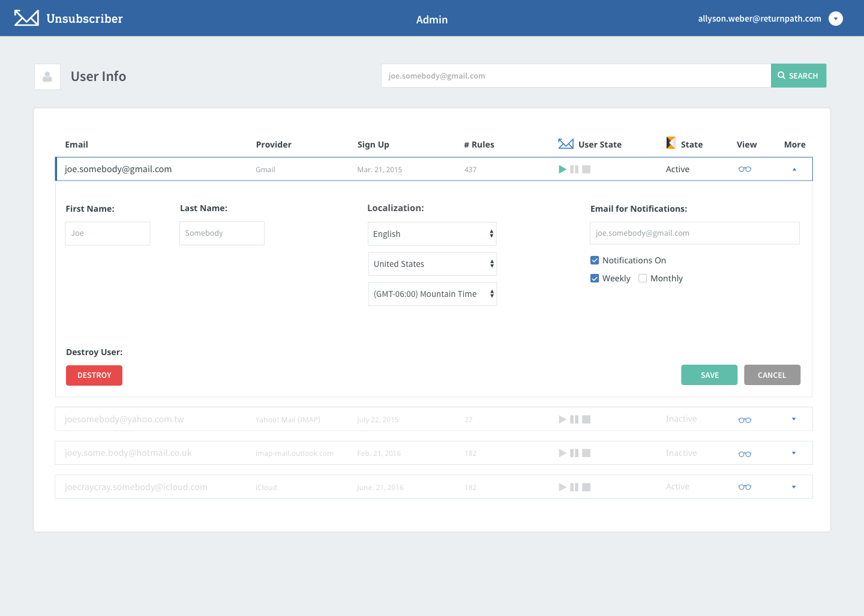
Task: Click the orange icon beside State header
Action: 671,143
